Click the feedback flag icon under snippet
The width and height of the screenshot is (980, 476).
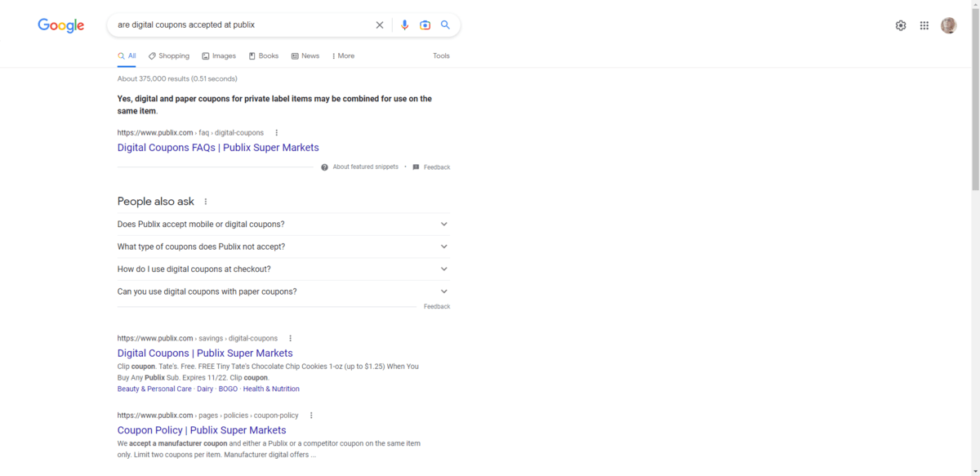pyautogui.click(x=416, y=167)
